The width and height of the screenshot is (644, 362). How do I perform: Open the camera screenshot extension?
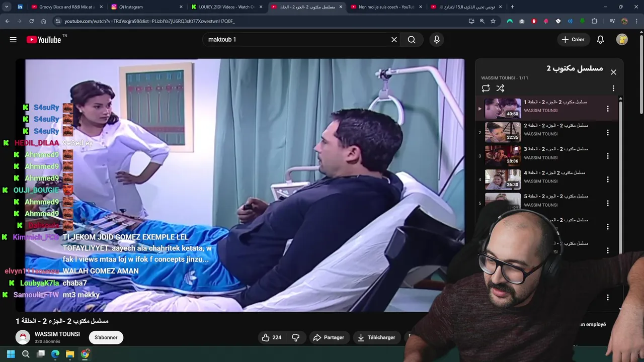point(522,21)
